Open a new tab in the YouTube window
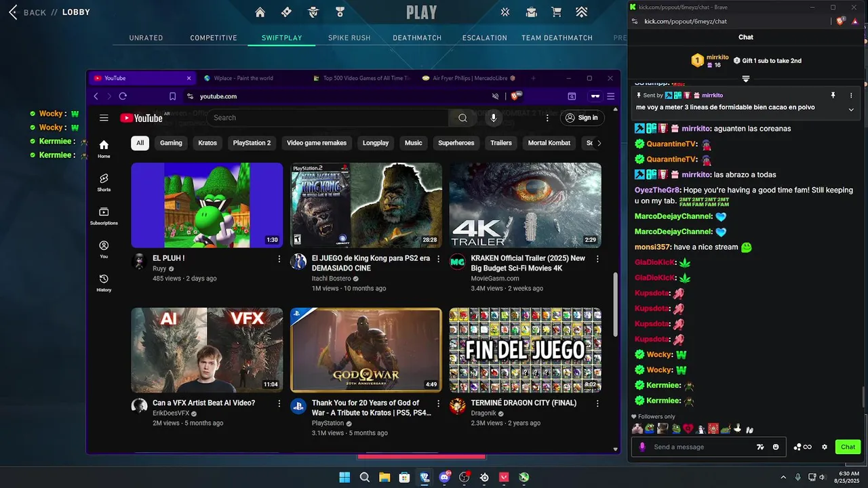868x488 pixels. [533, 78]
